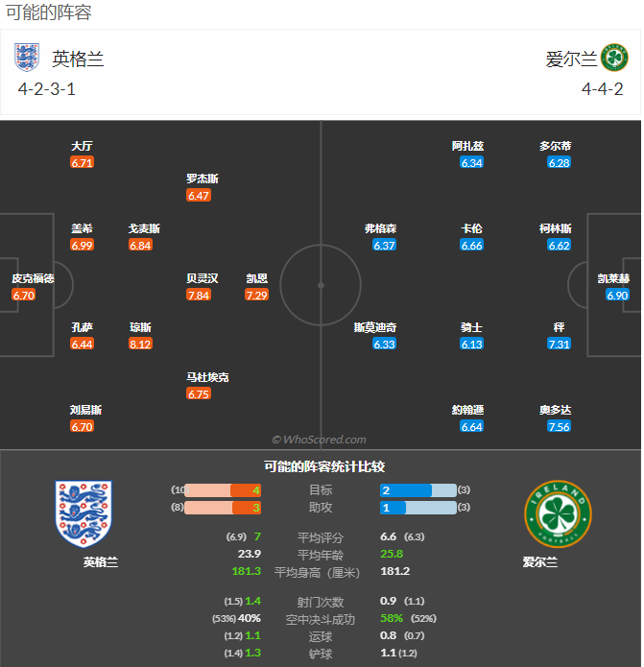Open 英格兰 team link in header
Viewport: 644px width, 667px height.
78,59
